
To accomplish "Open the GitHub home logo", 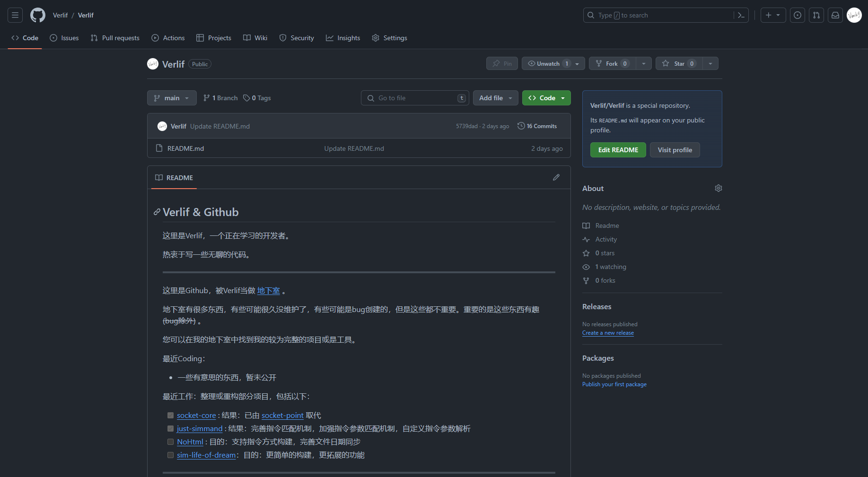I will pyautogui.click(x=37, y=15).
